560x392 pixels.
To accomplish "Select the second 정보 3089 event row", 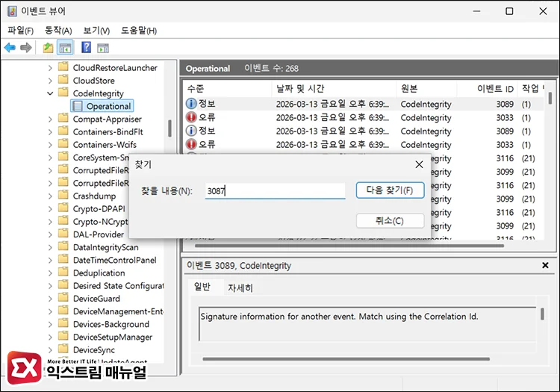I will [364, 131].
